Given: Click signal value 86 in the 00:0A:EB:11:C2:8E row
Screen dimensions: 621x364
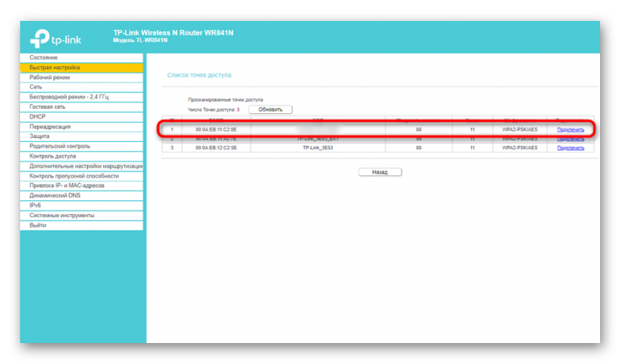Looking at the screenshot, I should (418, 130).
